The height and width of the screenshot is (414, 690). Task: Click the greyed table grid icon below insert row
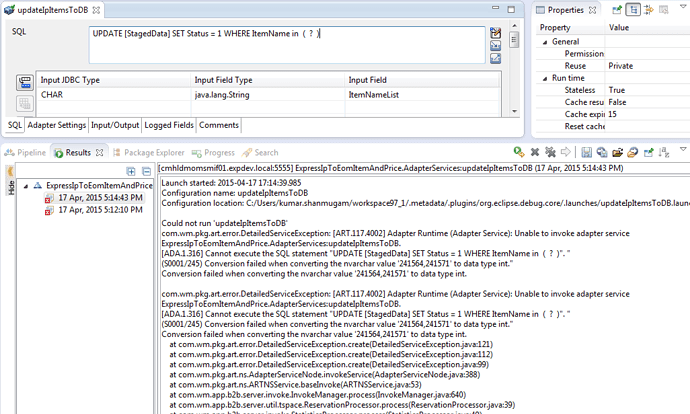(25, 104)
